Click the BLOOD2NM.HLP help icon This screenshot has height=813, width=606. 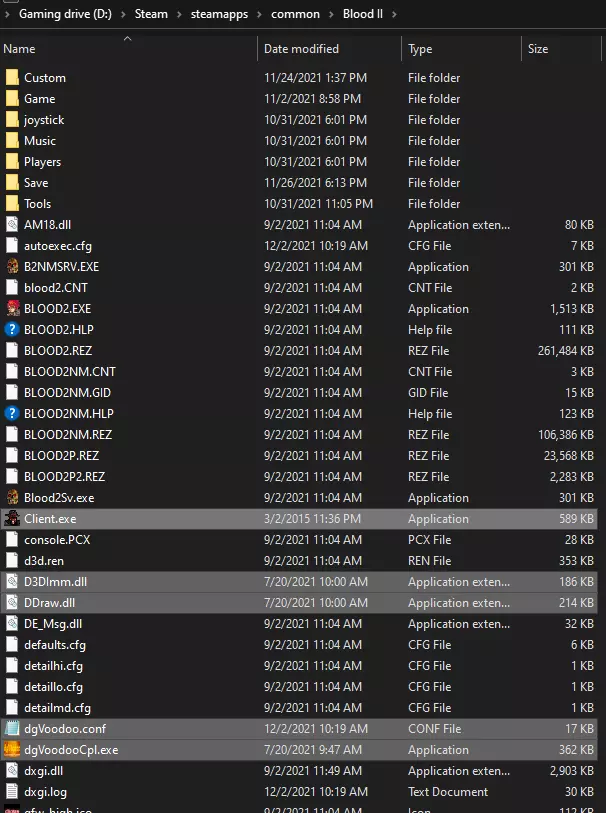pyautogui.click(x=12, y=413)
